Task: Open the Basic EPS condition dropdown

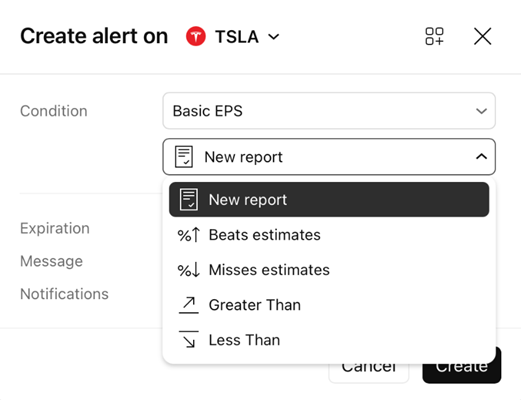Action: click(x=329, y=111)
